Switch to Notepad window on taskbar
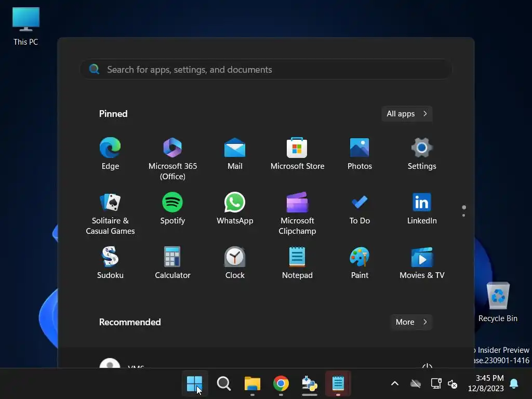The image size is (532, 399). point(338,383)
